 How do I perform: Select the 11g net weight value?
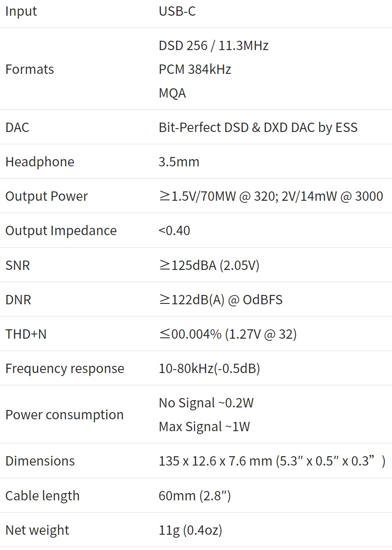(190, 530)
